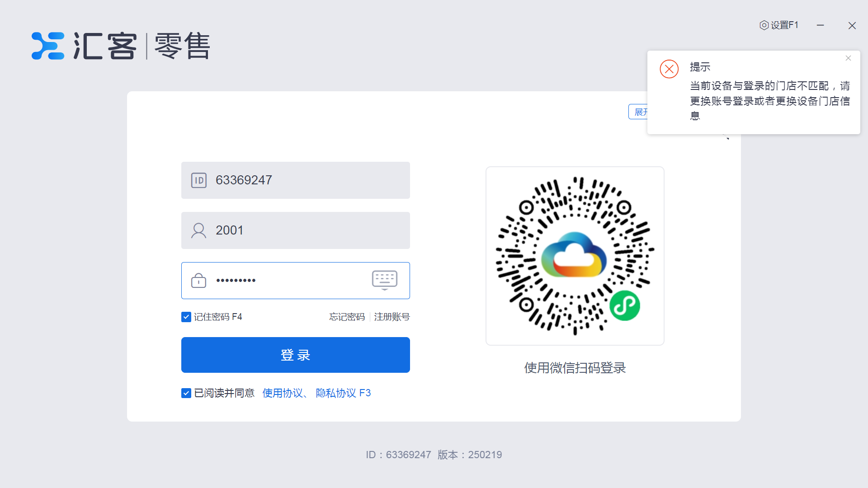Screen dimensions: 868x488
Task: Minimize the login window
Action: pos(821,25)
